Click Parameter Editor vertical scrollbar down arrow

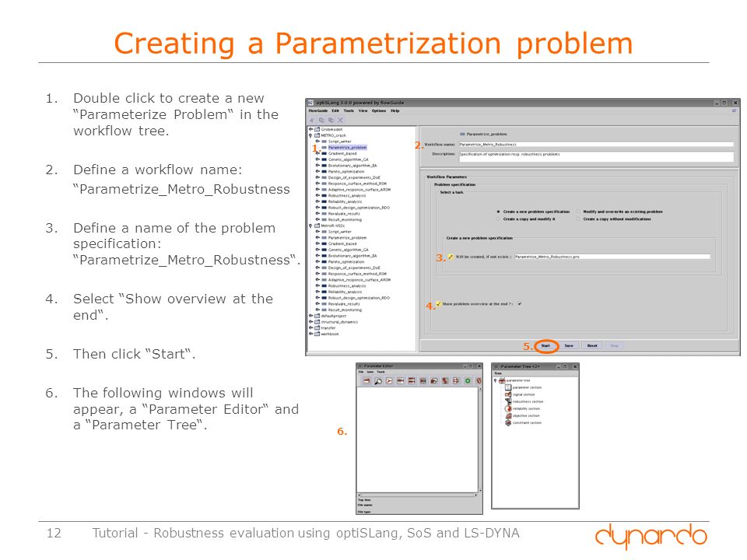tap(480, 490)
